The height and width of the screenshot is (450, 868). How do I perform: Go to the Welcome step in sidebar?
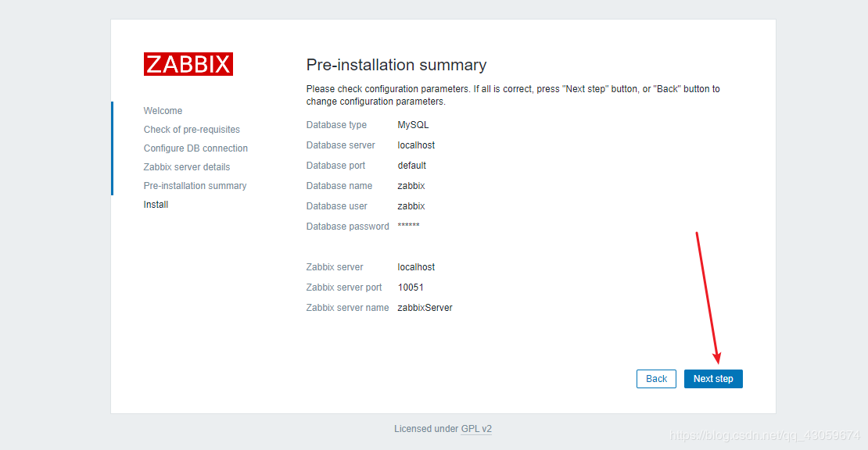click(x=163, y=111)
